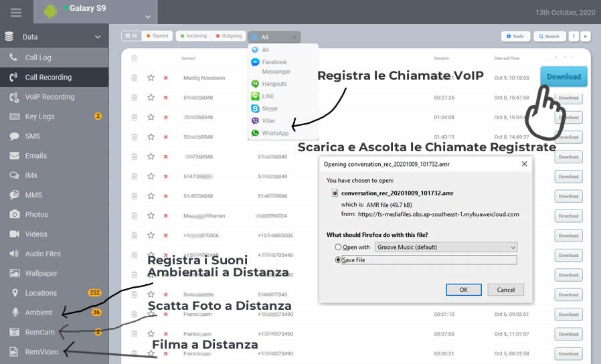Viewport: 601px width, 364px height.
Task: Select Save File radio option
Action: (338, 260)
